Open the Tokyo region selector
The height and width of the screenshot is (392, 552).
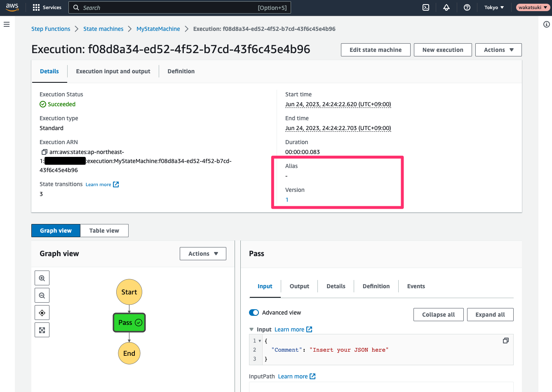point(493,7)
